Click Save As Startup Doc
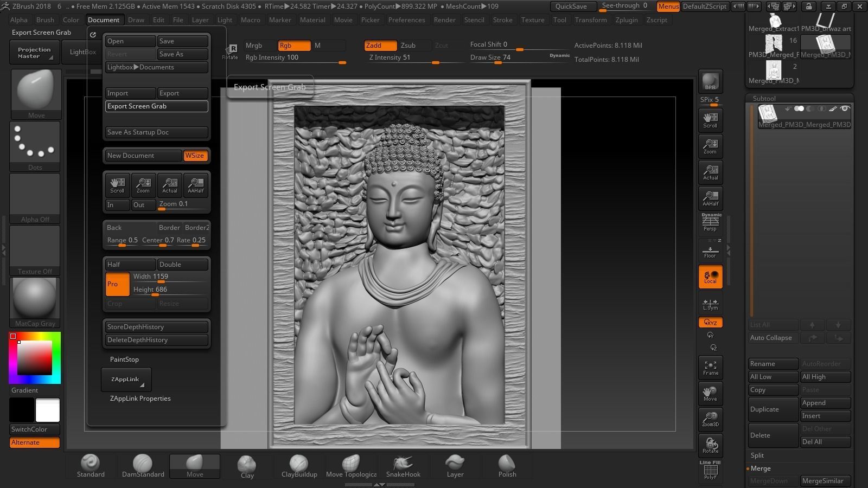The image size is (868, 488). (157, 132)
